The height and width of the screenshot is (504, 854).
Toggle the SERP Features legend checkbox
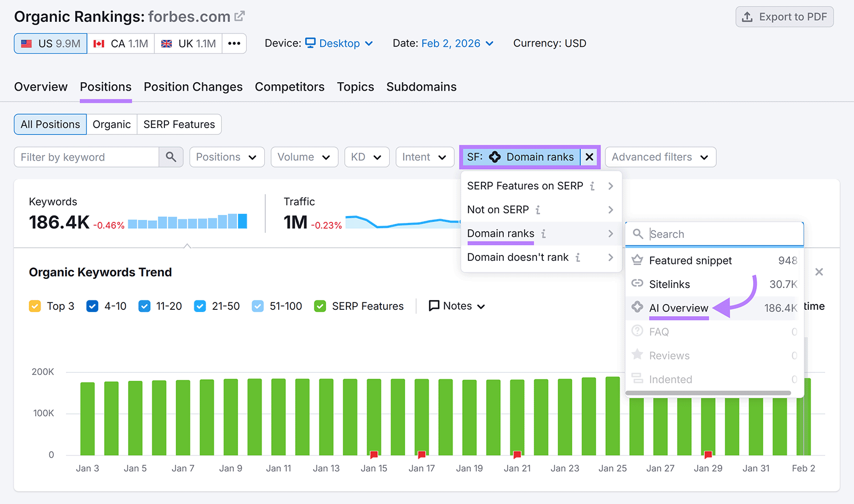(320, 306)
